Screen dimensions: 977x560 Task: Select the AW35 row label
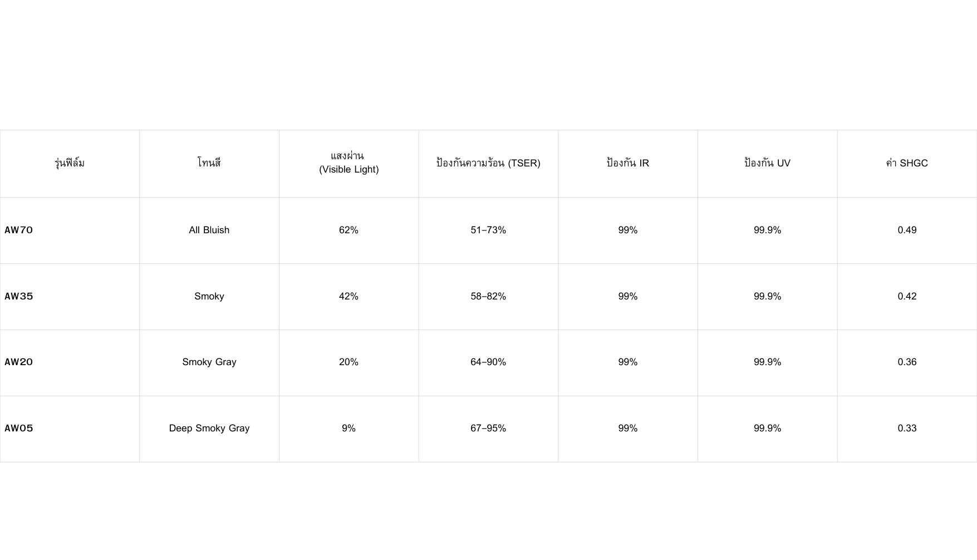[x=19, y=297]
